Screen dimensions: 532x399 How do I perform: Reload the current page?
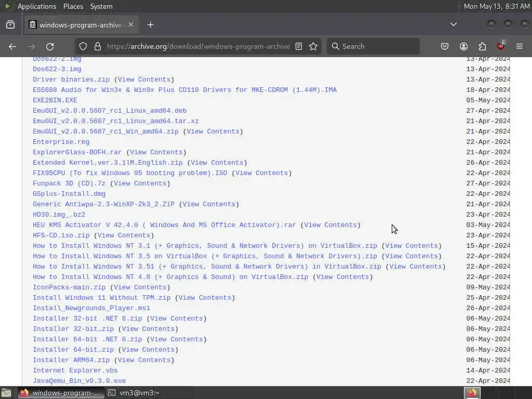tap(50, 46)
